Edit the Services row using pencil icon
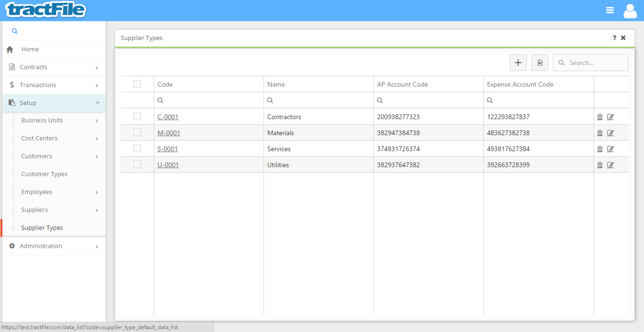The height and width of the screenshot is (332, 644). (x=611, y=149)
